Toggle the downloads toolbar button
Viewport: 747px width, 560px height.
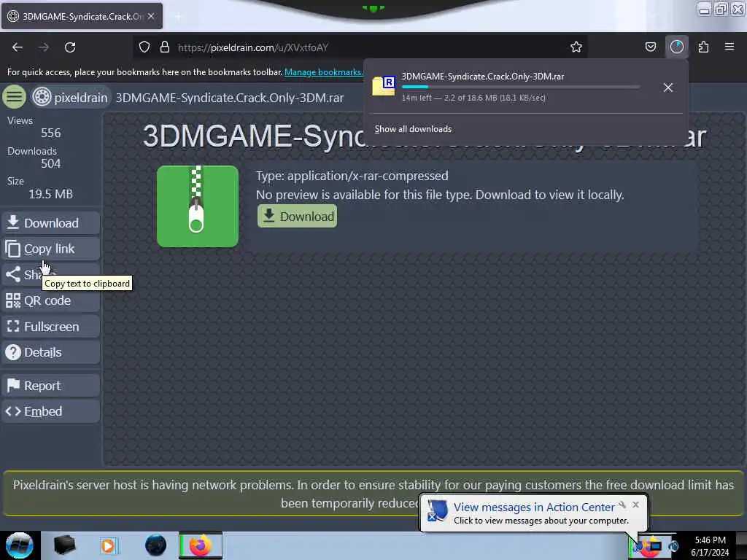click(676, 47)
